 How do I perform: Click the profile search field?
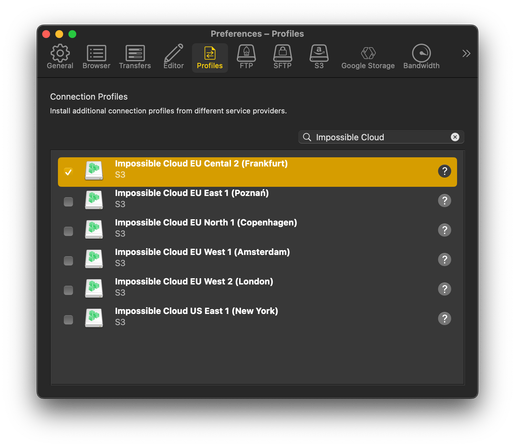(381, 137)
